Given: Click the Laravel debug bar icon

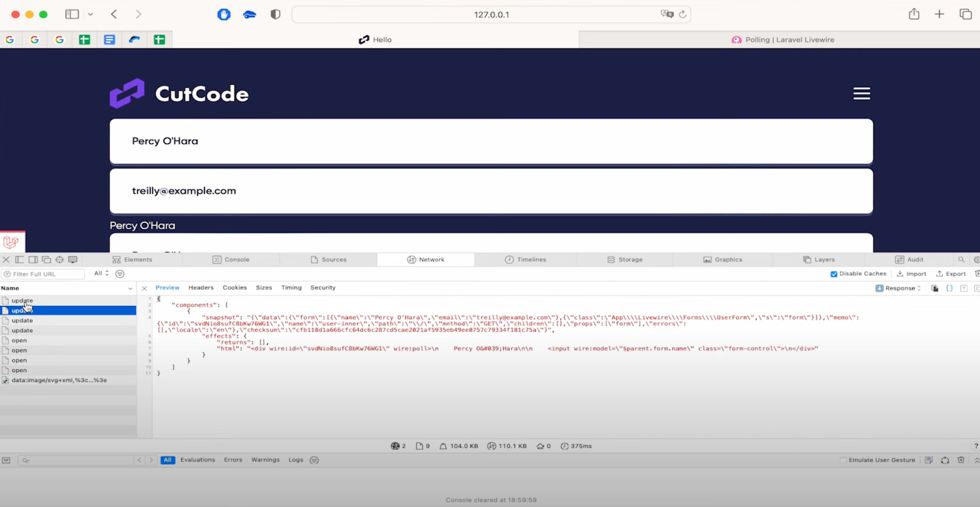Looking at the screenshot, I should [x=11, y=242].
